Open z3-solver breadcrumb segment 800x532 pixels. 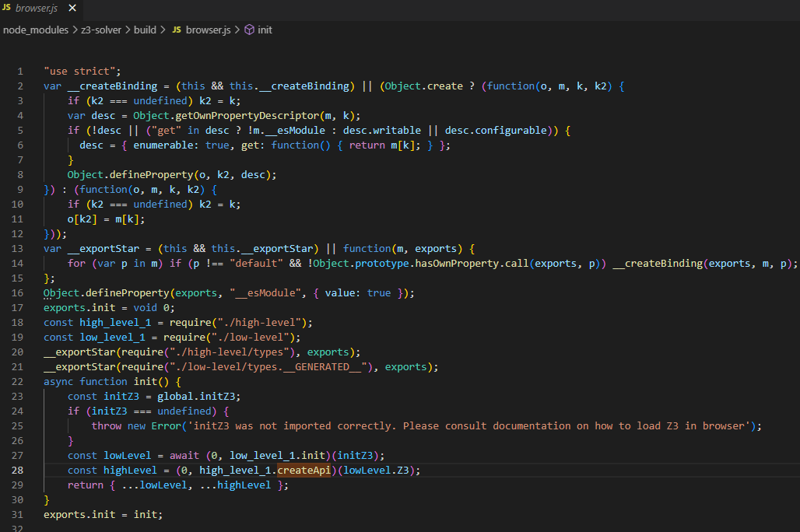click(x=101, y=30)
